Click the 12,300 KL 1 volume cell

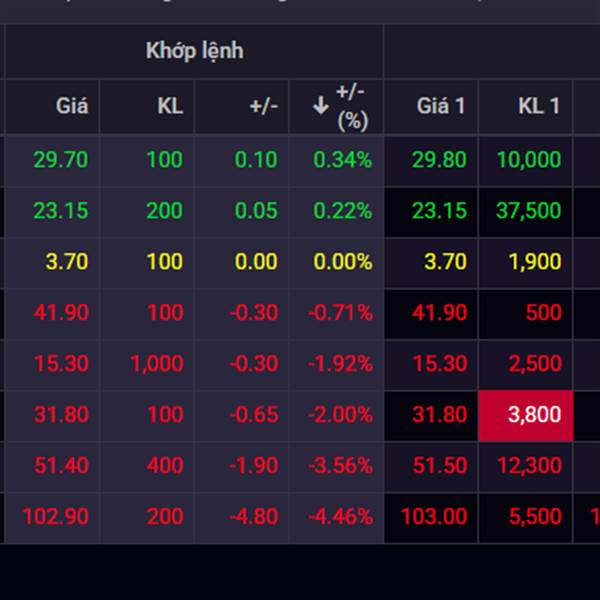tap(528, 465)
